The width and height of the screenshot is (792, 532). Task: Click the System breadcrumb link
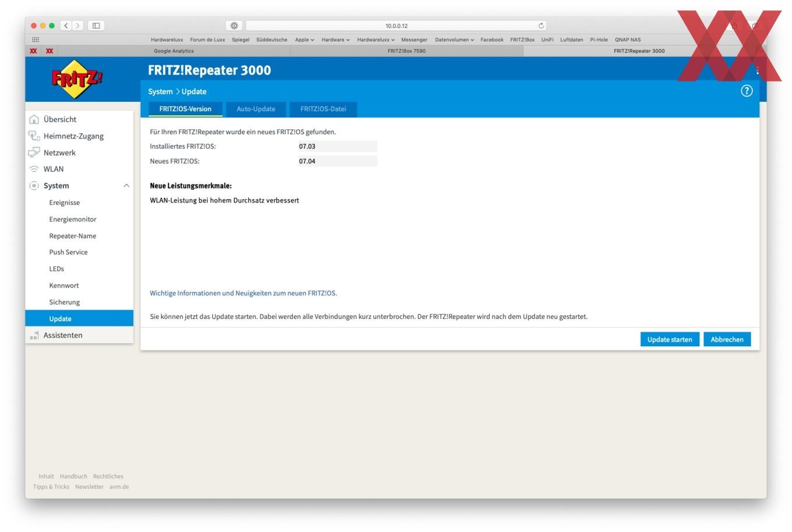click(160, 91)
